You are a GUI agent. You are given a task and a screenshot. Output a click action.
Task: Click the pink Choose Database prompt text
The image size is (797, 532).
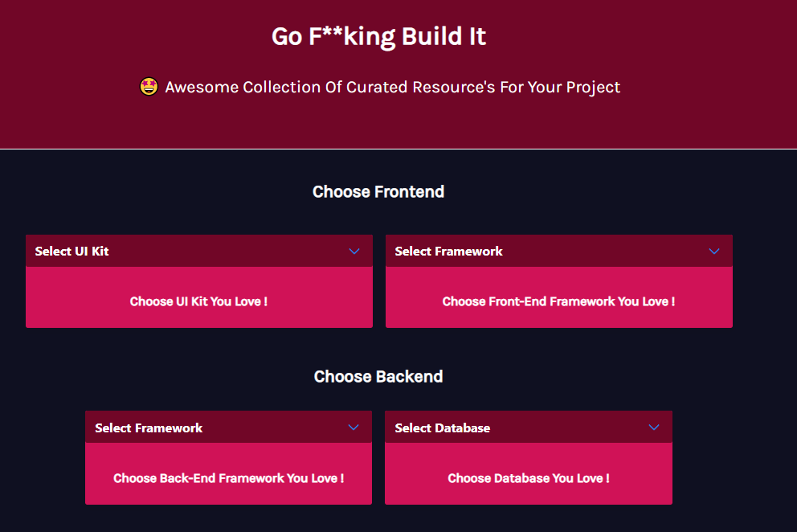[x=528, y=477]
